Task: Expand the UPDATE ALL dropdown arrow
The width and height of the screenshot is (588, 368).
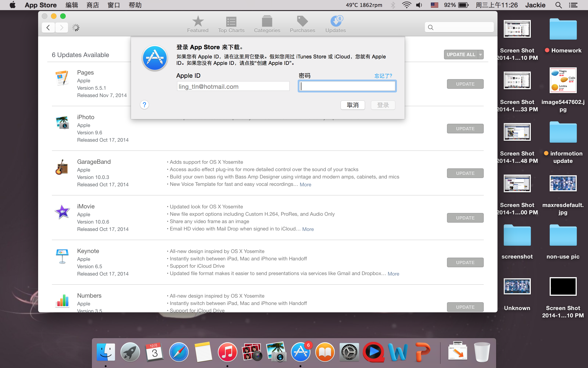Action: (481, 55)
